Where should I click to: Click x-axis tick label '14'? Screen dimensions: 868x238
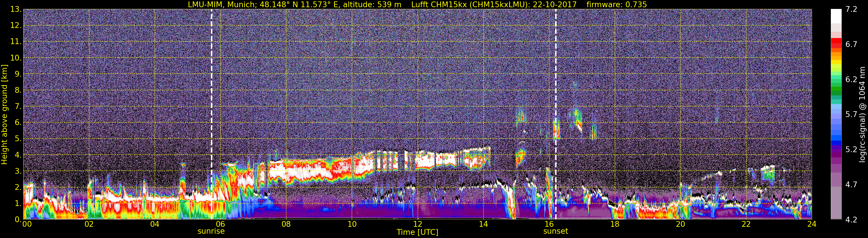[x=483, y=224]
